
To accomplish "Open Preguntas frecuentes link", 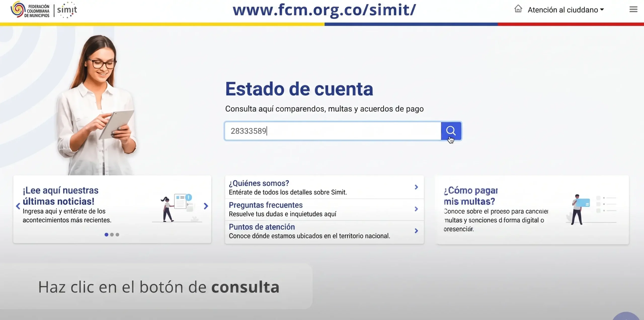I will [x=266, y=205].
